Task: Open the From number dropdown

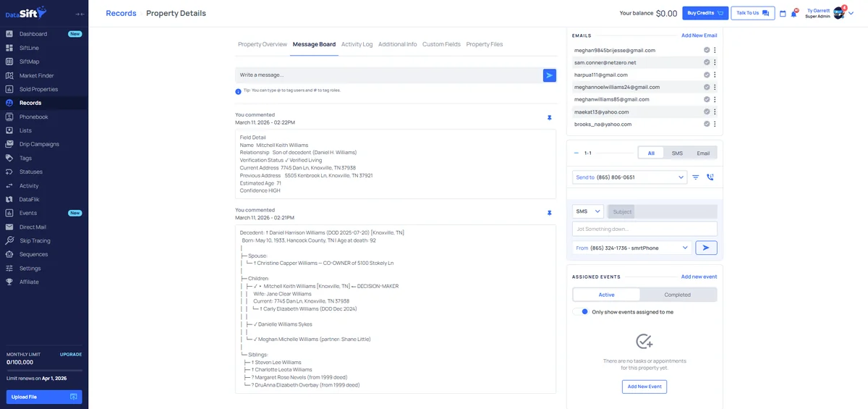Action: pos(632,248)
